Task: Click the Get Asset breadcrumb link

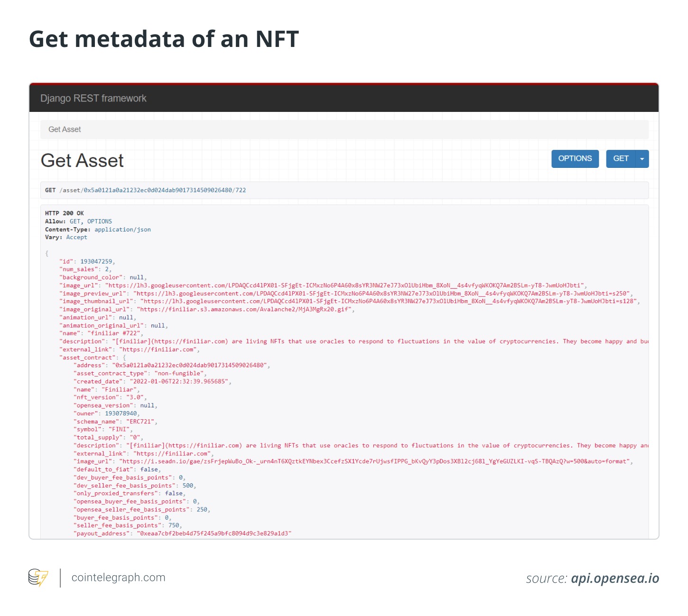Action: click(64, 129)
